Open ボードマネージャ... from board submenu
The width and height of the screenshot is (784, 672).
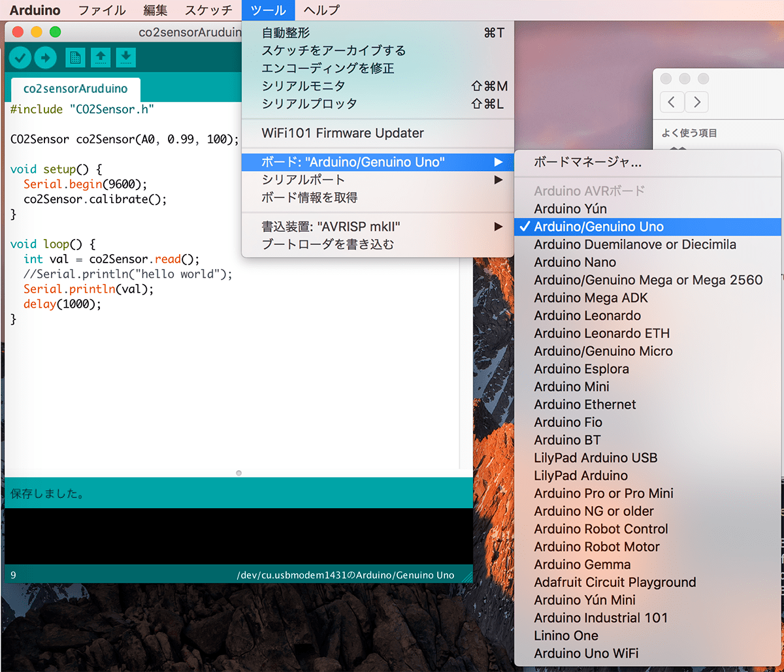pos(648,162)
